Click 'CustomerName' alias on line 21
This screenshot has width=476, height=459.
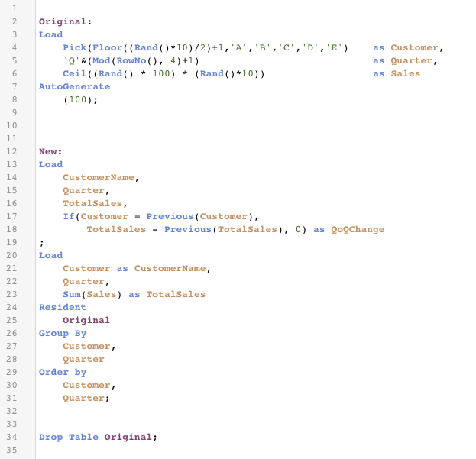(170, 269)
